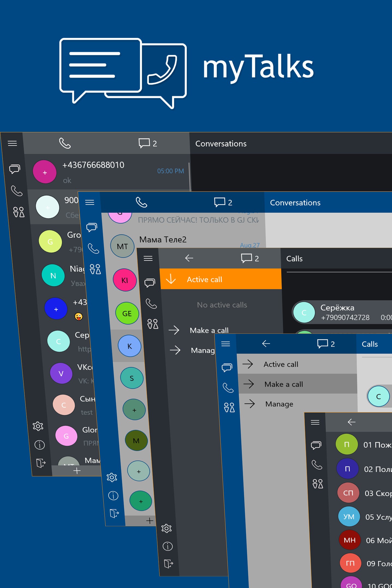Open the +436766688010 conversation
This screenshot has width=392, height=588.
[109, 172]
